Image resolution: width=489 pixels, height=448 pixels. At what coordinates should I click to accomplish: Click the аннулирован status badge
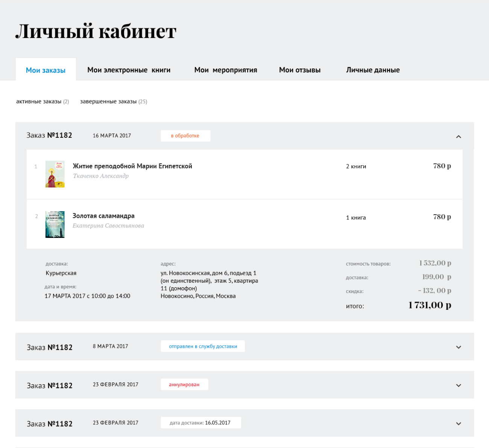click(x=184, y=384)
